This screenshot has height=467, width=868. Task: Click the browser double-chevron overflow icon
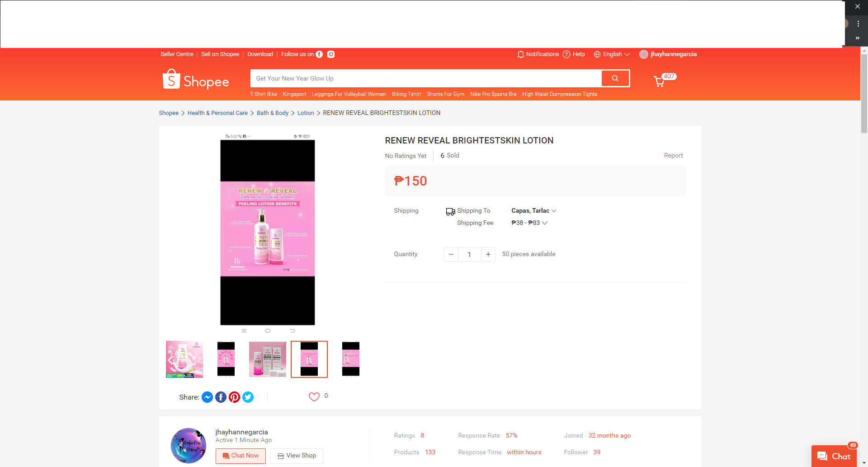tap(858, 38)
